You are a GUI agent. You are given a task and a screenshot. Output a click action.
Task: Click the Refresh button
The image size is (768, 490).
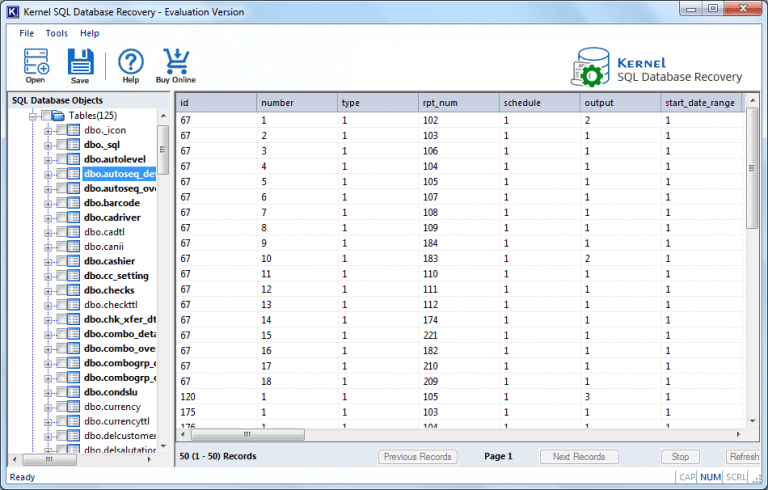(744, 457)
